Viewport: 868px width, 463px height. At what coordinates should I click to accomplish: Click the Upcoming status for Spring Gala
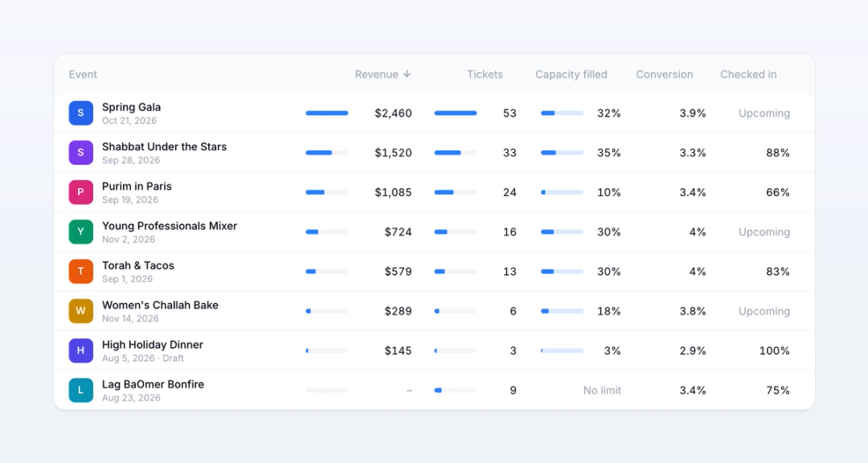point(764,113)
